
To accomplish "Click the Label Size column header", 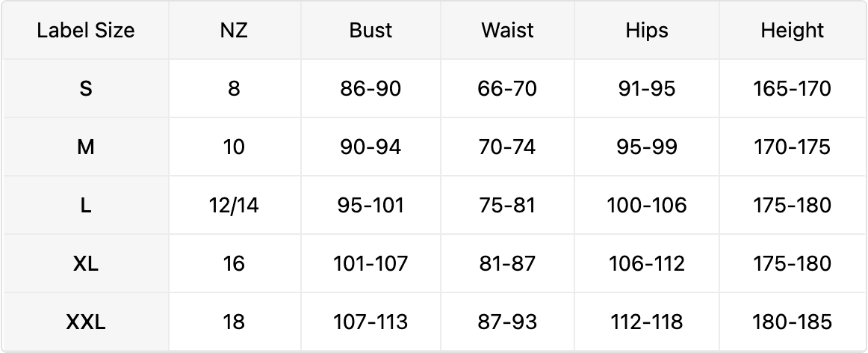I will coord(86,31).
